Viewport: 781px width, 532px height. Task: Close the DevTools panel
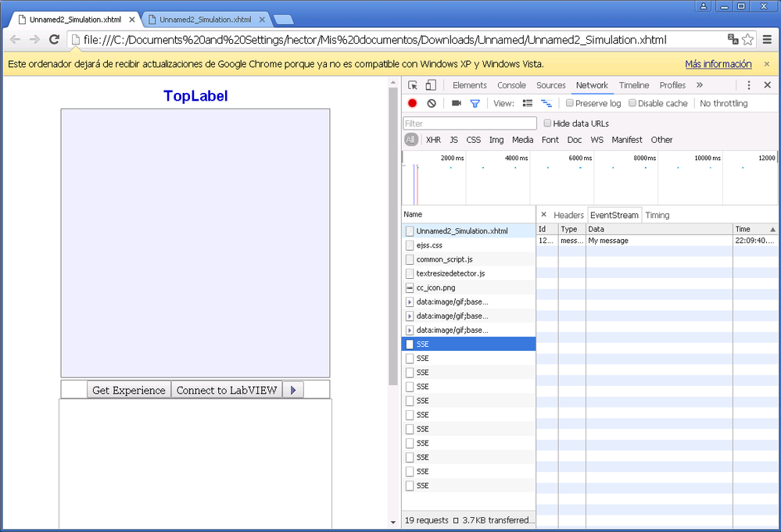pyautogui.click(x=768, y=85)
